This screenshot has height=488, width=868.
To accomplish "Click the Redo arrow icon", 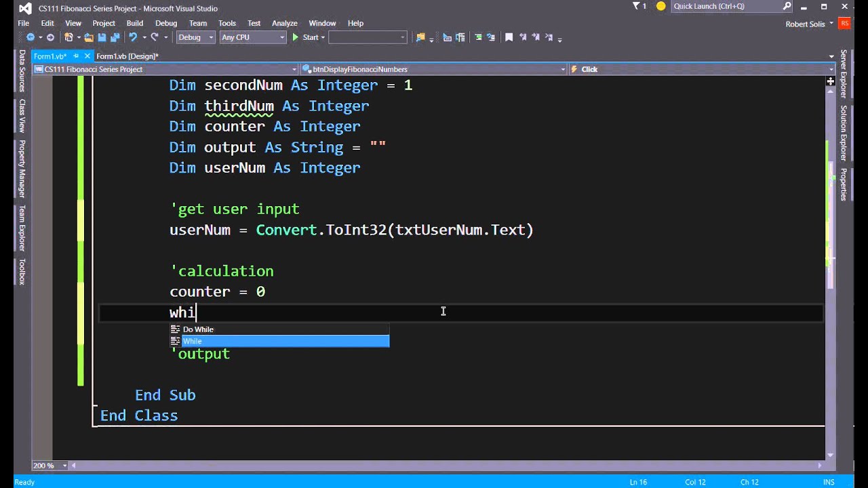I will click(x=155, y=37).
